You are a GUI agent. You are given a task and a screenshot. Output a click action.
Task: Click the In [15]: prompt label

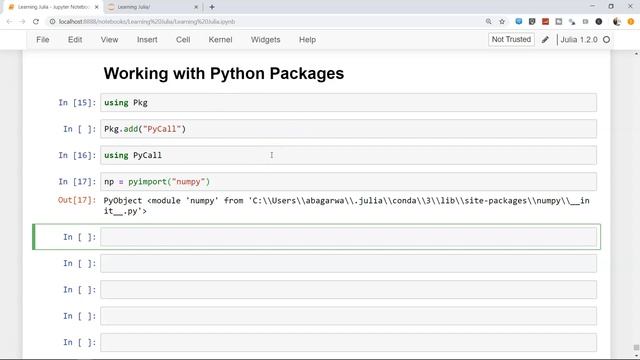click(x=77, y=102)
